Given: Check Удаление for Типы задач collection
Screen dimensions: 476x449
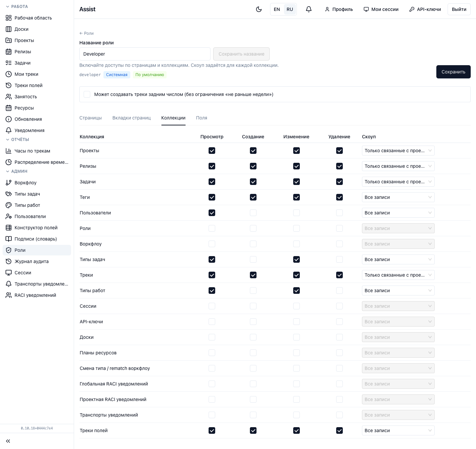Looking at the screenshot, I should click(x=339, y=259).
